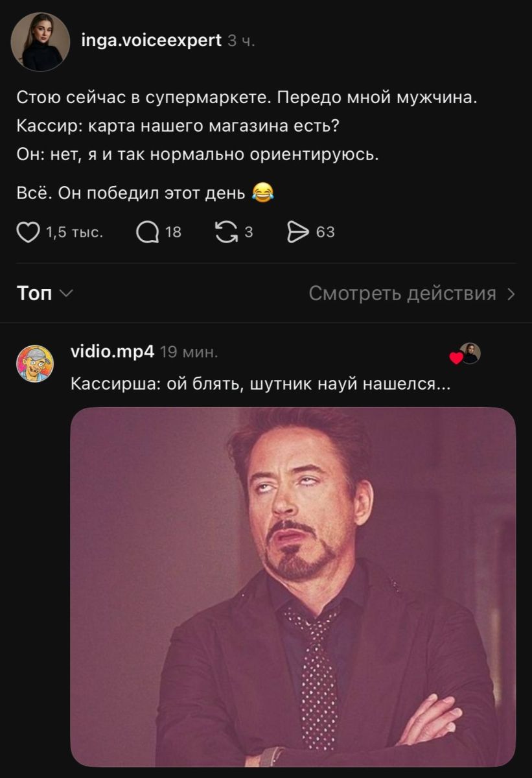Share the post with the paper-plane icon

299,232
